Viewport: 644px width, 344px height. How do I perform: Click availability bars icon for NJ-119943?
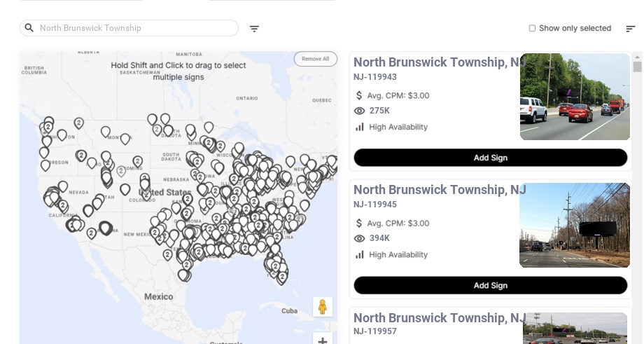(359, 127)
